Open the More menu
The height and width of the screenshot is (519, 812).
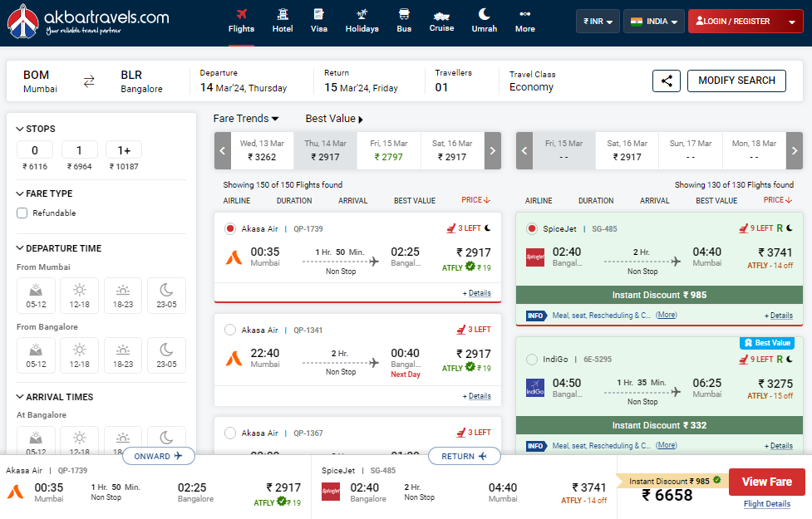pyautogui.click(x=525, y=22)
